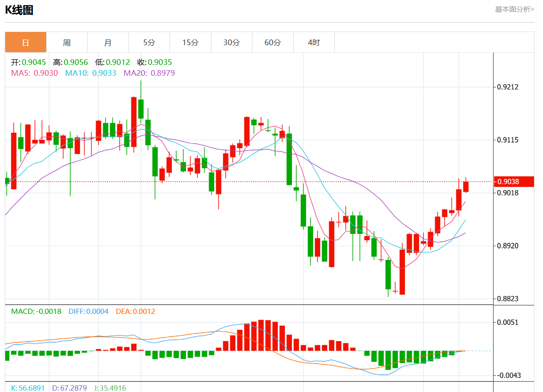Image resolution: width=543 pixels, height=392 pixels.
Task: Open the 5分 timeframe tab
Action: (149, 42)
